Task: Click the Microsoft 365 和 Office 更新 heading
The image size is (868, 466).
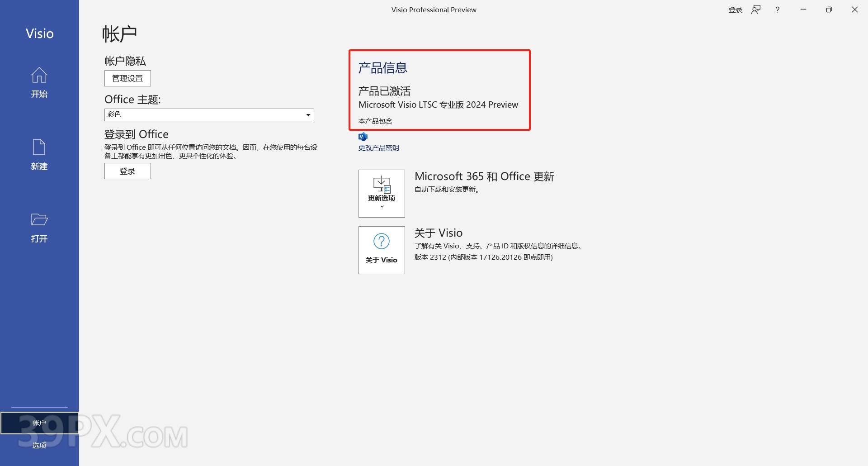Action: [484, 176]
